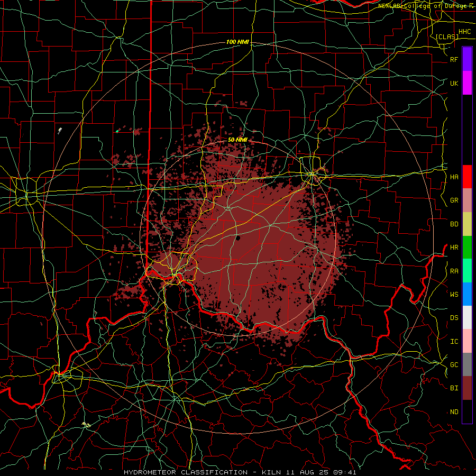Click the 100 NMI range ring label
Viewport: 476px width, 476px height.
[237, 42]
